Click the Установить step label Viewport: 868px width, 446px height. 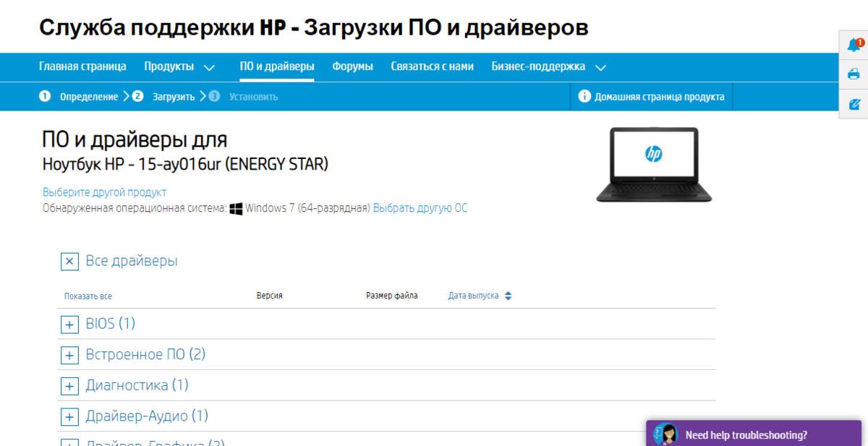[x=253, y=97]
